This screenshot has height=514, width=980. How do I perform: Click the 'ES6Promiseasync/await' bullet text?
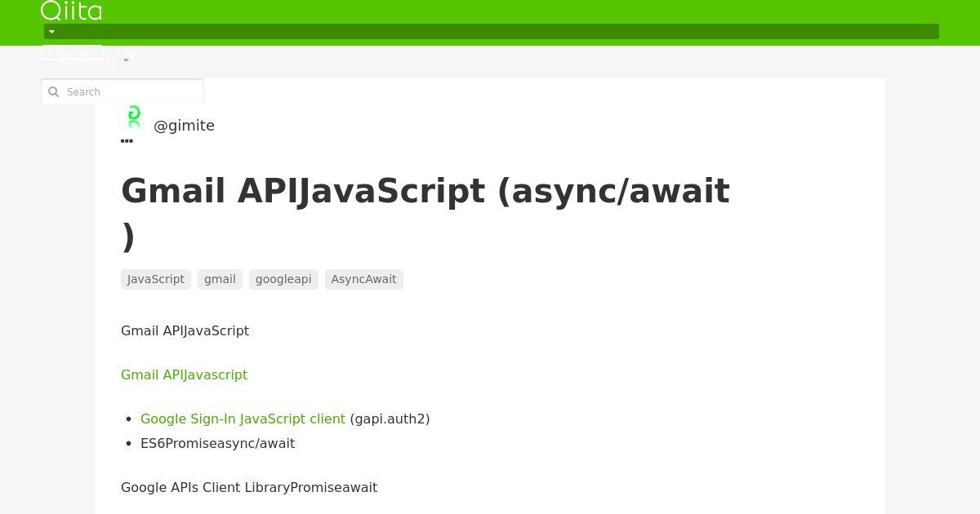pos(217,443)
